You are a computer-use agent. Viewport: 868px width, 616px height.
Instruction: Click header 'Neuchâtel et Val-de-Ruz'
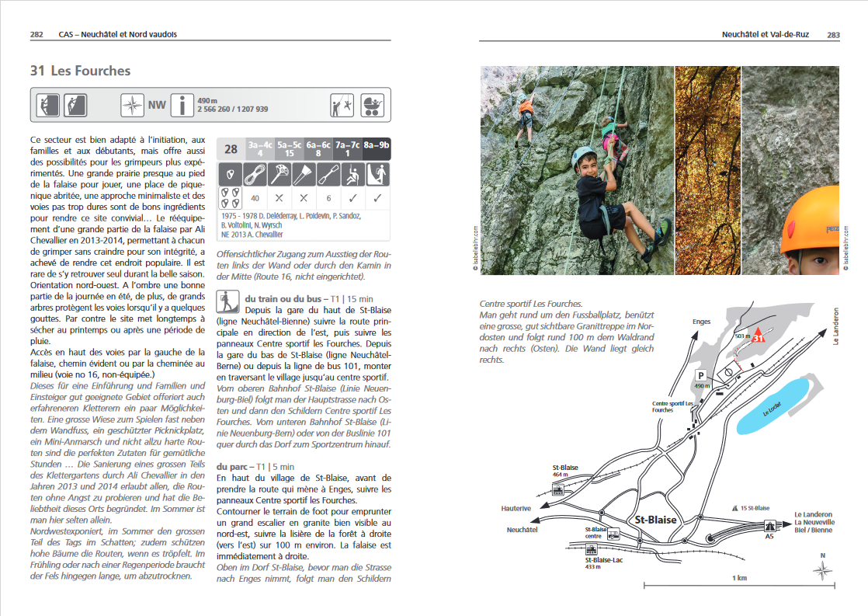[x=765, y=34]
